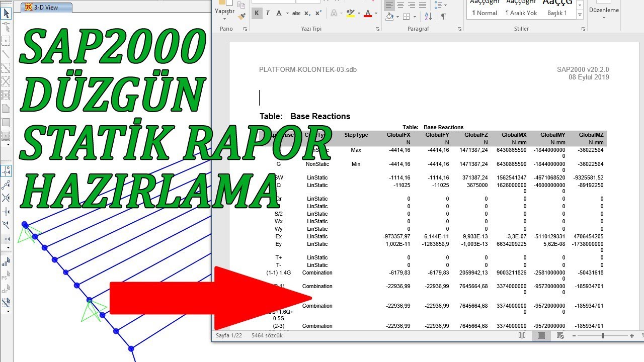The height and width of the screenshot is (362, 644).
Task: Expand the draw toolbar overflow arrow
Action: (x=8, y=144)
